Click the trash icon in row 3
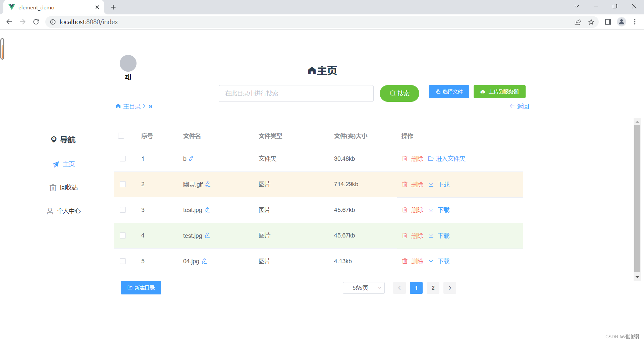The image size is (644, 342). (405, 210)
